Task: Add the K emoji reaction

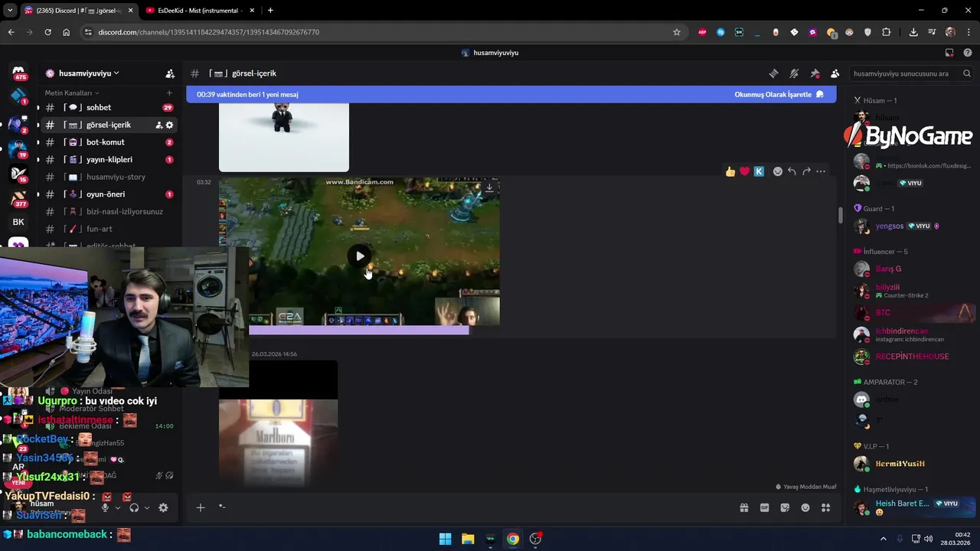Action: click(759, 171)
